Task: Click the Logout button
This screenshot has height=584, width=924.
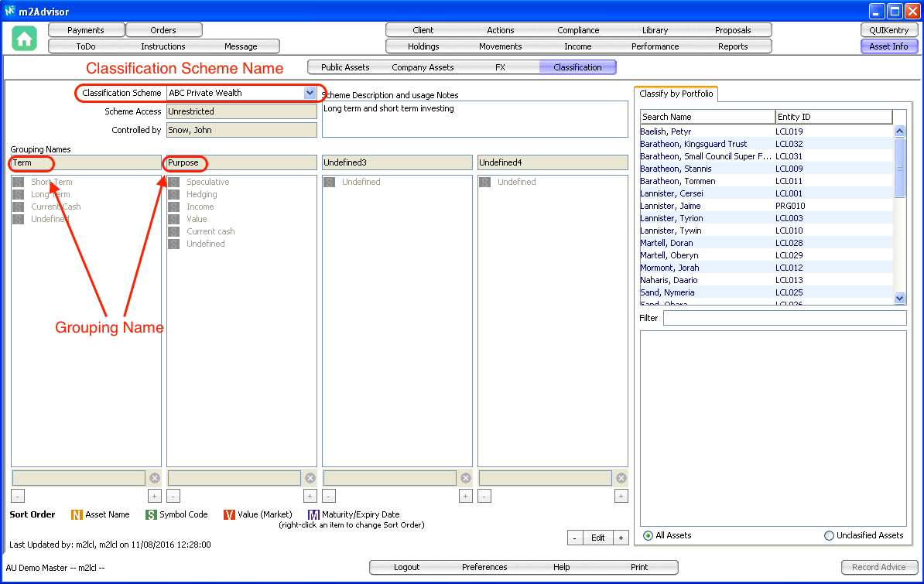Action: click(406, 567)
